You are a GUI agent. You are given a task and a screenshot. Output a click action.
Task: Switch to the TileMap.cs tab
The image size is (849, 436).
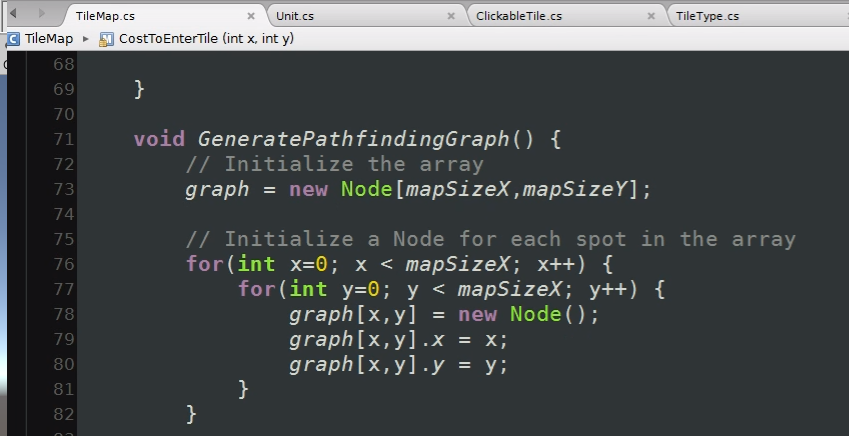point(106,16)
